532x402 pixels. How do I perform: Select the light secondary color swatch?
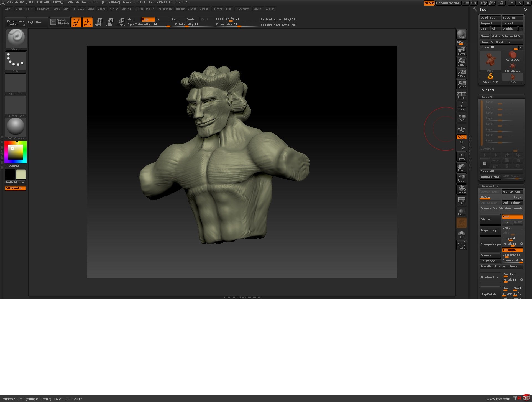[21, 175]
